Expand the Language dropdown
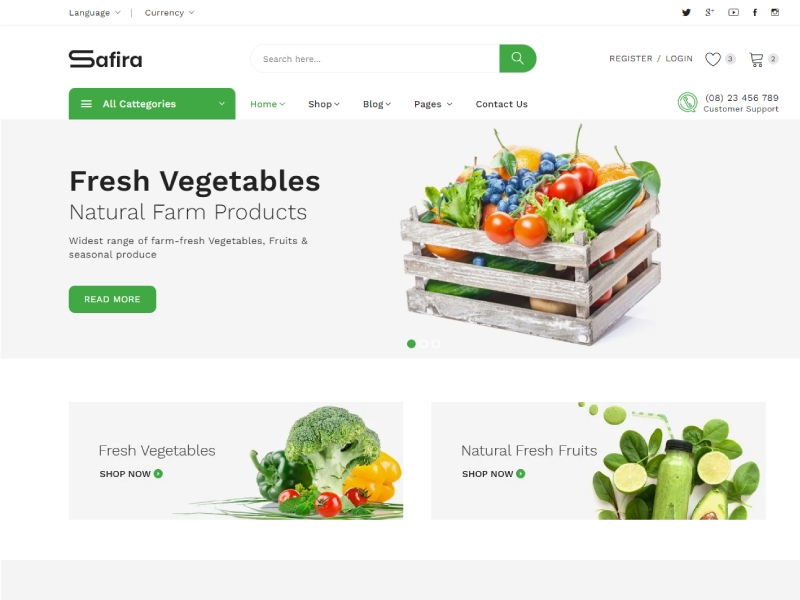800x600 pixels. click(x=95, y=13)
